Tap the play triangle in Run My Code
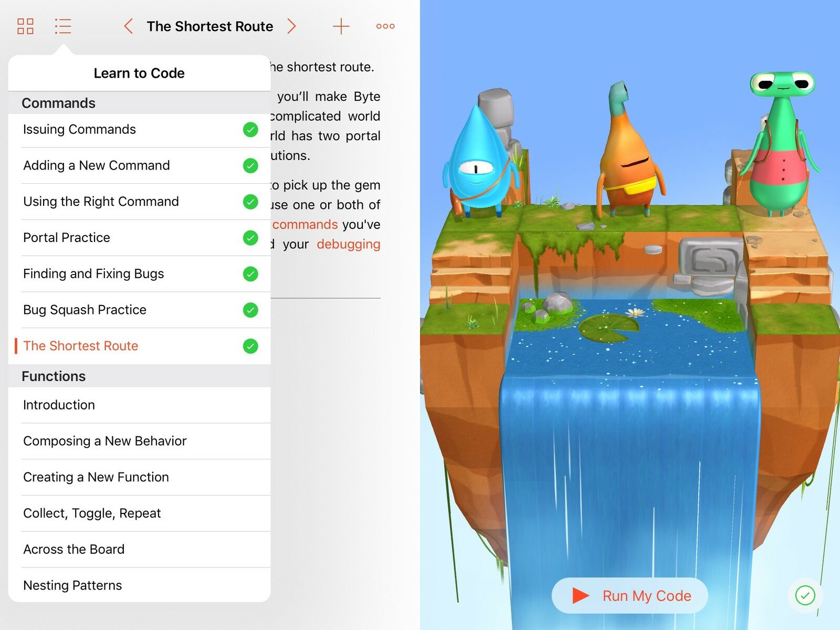This screenshot has width=840, height=630. pyautogui.click(x=580, y=595)
